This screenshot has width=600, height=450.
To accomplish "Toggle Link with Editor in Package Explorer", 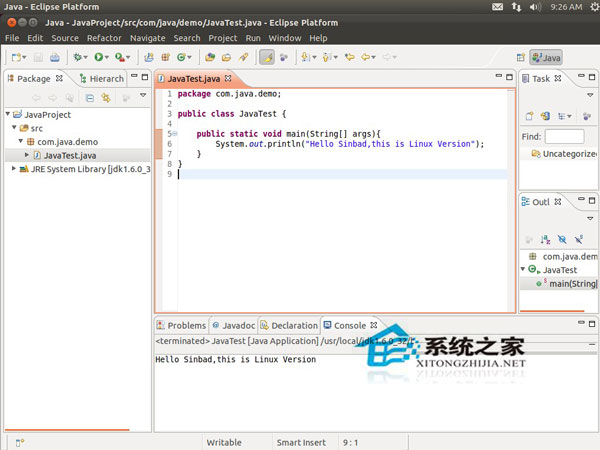I will click(x=105, y=97).
